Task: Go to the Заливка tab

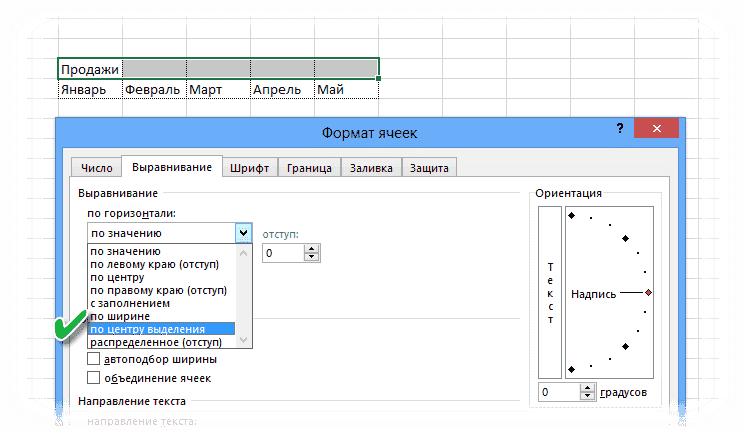Action: pyautogui.click(x=371, y=168)
